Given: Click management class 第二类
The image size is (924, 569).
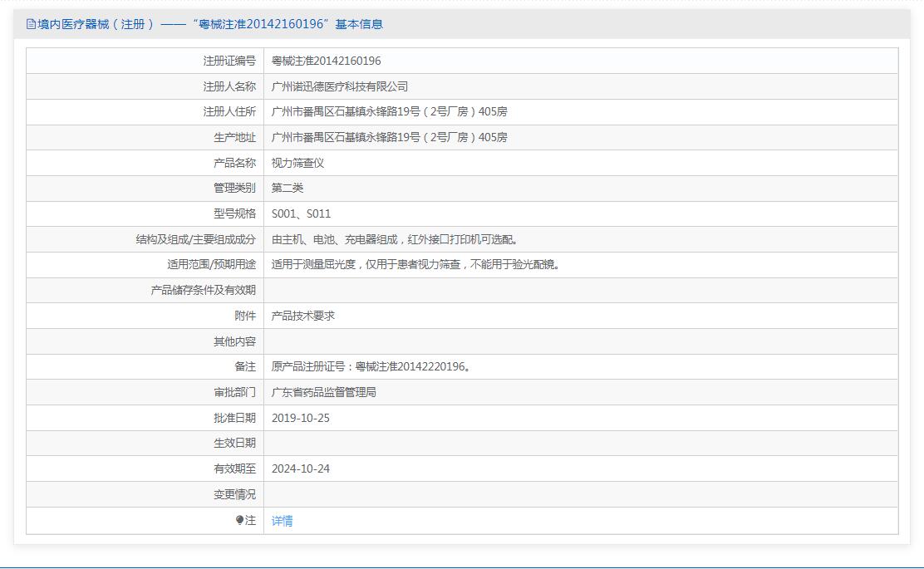Looking at the screenshot, I should [x=287, y=189].
